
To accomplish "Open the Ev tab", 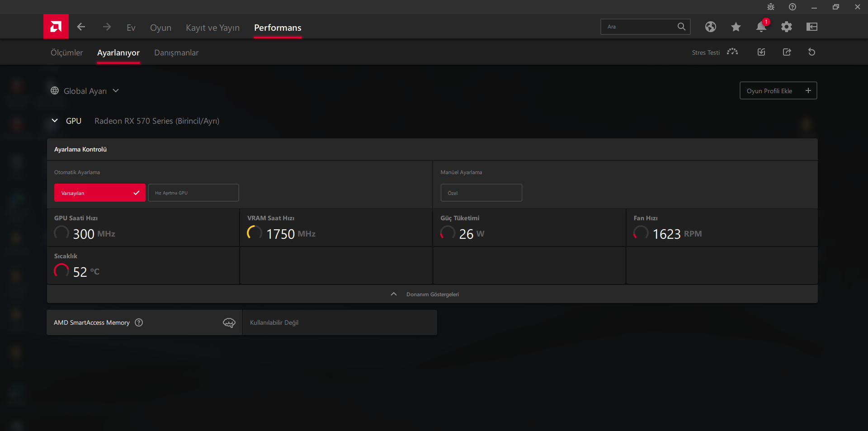I will [x=131, y=28].
